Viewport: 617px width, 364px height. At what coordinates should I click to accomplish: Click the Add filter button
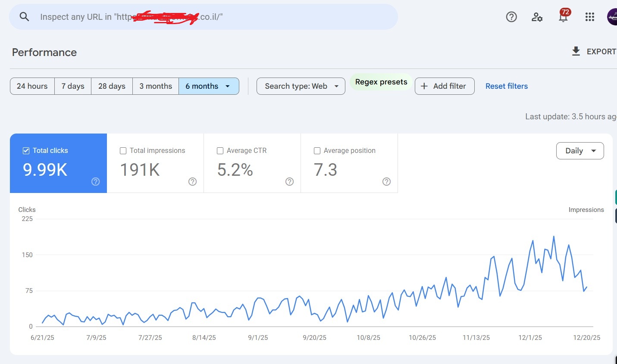coord(445,86)
